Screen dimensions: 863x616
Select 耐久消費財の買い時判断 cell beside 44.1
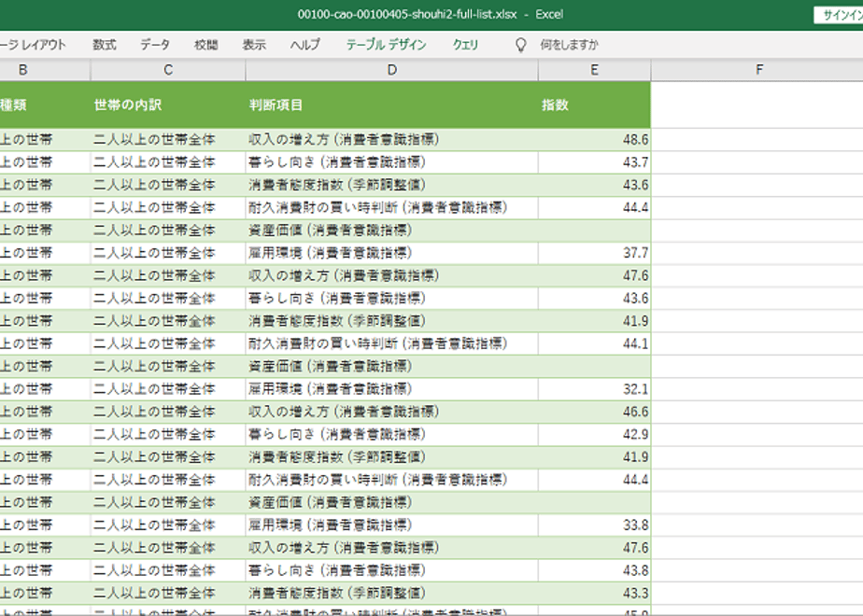pyautogui.click(x=391, y=343)
